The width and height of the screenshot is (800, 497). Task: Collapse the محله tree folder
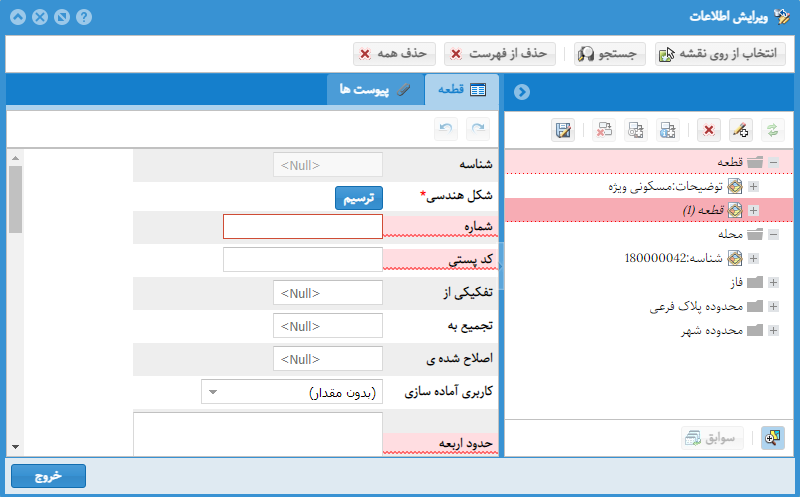773,234
